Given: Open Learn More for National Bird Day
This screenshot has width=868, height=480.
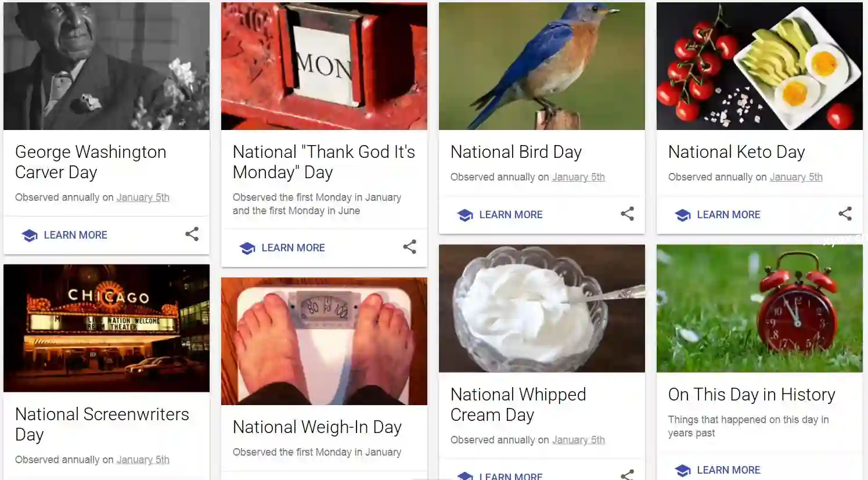Looking at the screenshot, I should tap(510, 215).
